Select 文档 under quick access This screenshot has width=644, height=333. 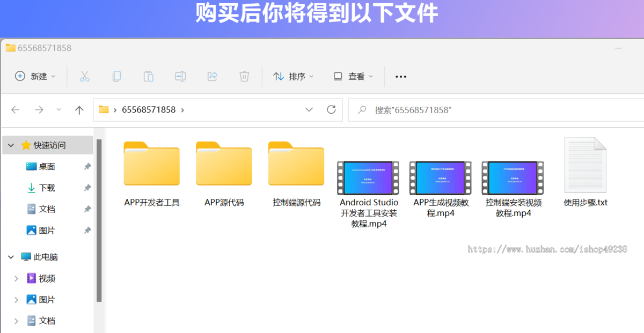tap(48, 209)
